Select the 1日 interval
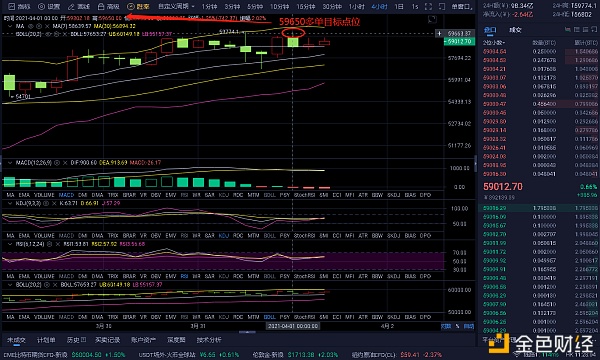600x360 pixels. (399, 7)
